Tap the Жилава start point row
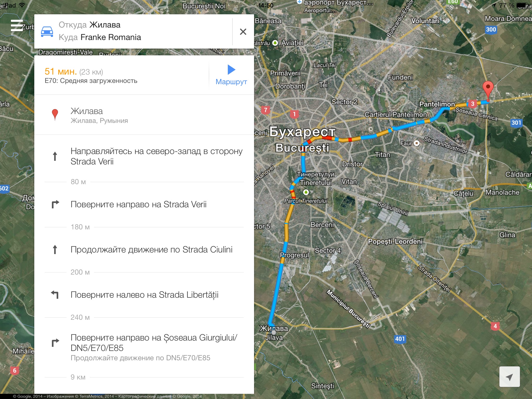 144,115
